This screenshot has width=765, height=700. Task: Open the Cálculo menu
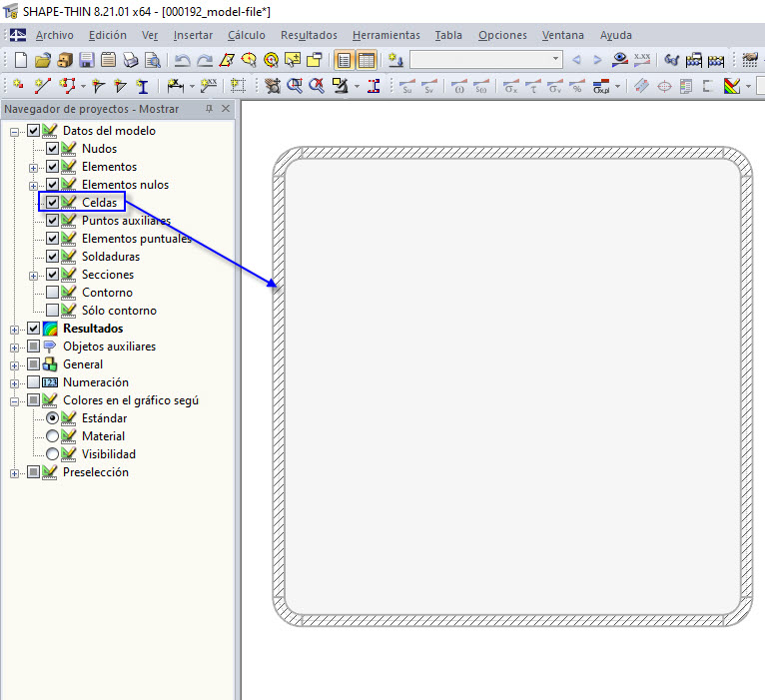coord(247,35)
